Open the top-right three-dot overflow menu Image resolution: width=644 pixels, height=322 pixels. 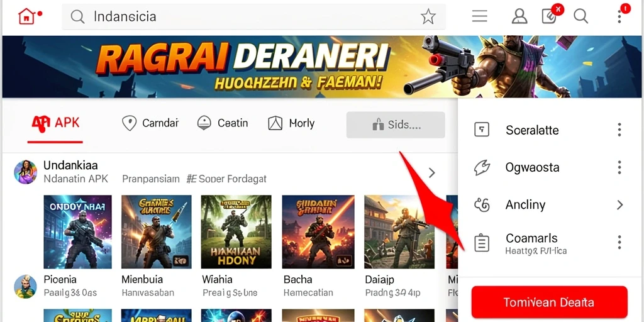tap(619, 16)
